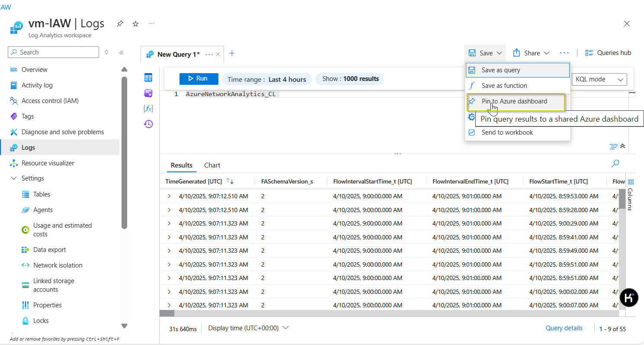Expand the row with FlowStartTime 9:00:29.000 AM
This screenshot has height=345, width=644.
pos(169,223)
